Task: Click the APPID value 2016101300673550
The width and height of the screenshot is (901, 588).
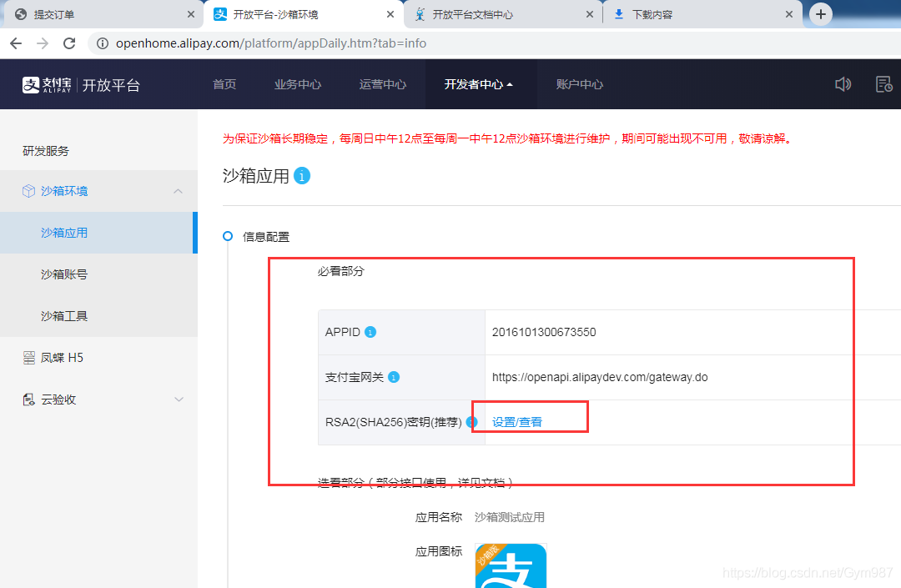Action: (x=544, y=332)
